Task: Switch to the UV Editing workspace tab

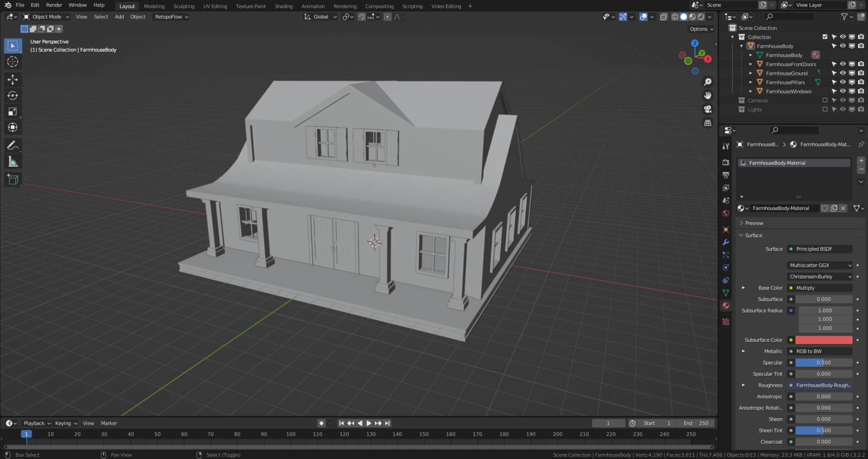Action: pyautogui.click(x=215, y=6)
